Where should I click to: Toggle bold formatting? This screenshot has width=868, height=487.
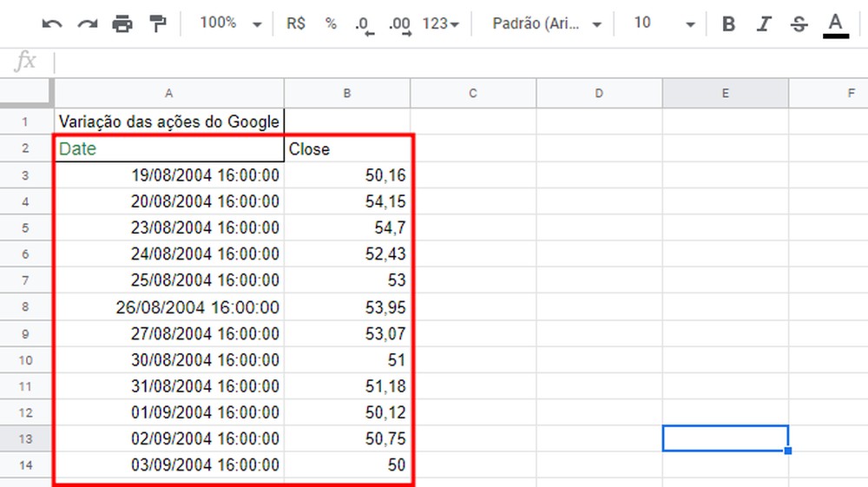(x=728, y=23)
